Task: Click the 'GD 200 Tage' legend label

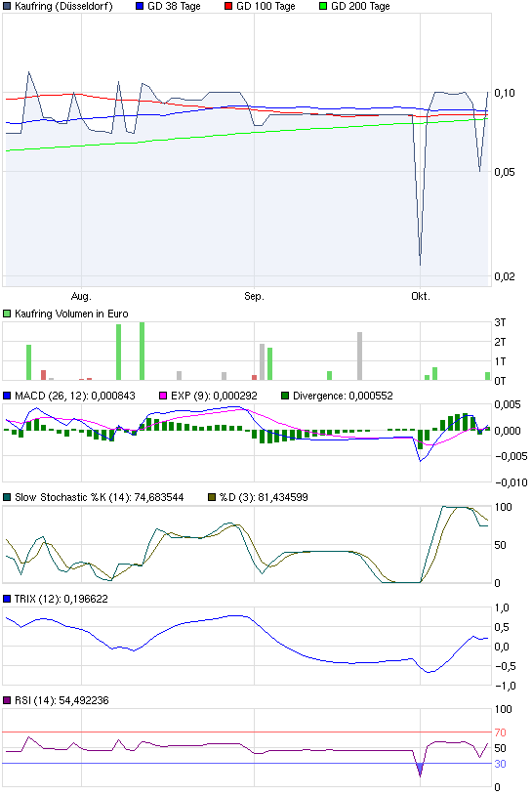Action: (x=361, y=7)
